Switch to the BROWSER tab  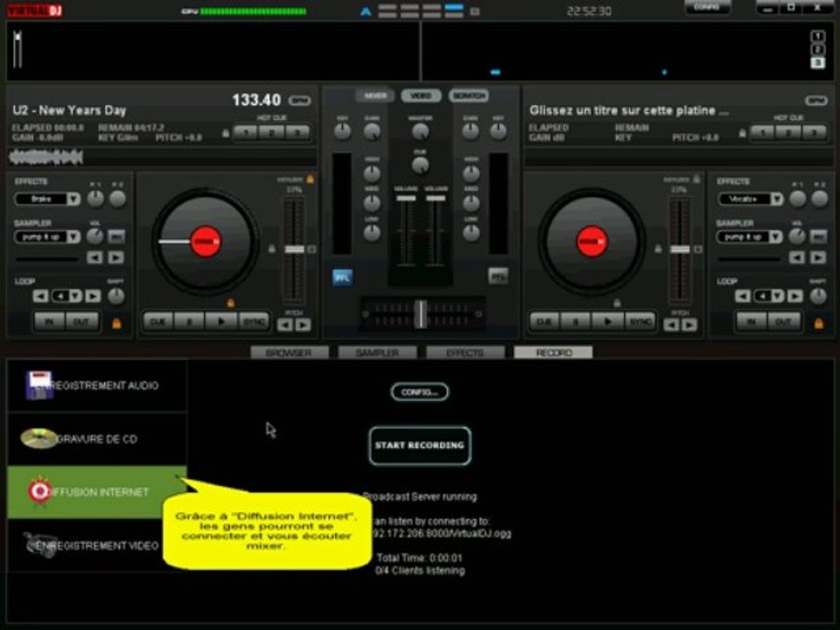point(290,353)
